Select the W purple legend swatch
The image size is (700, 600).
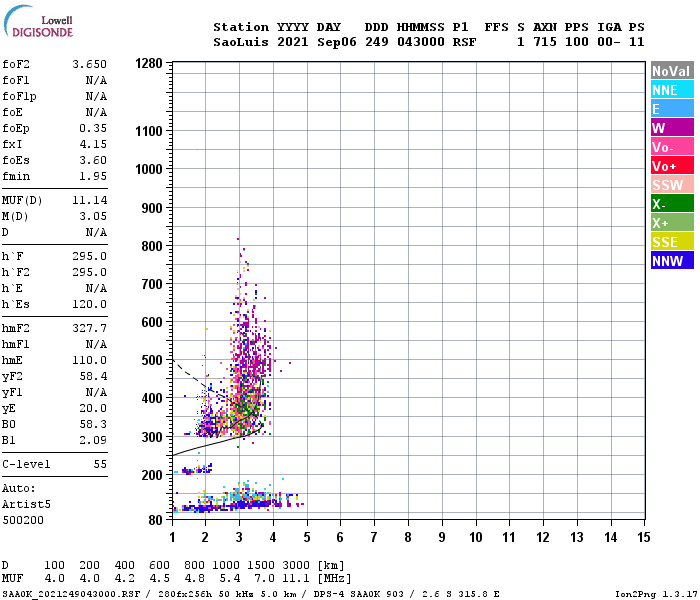pos(672,128)
